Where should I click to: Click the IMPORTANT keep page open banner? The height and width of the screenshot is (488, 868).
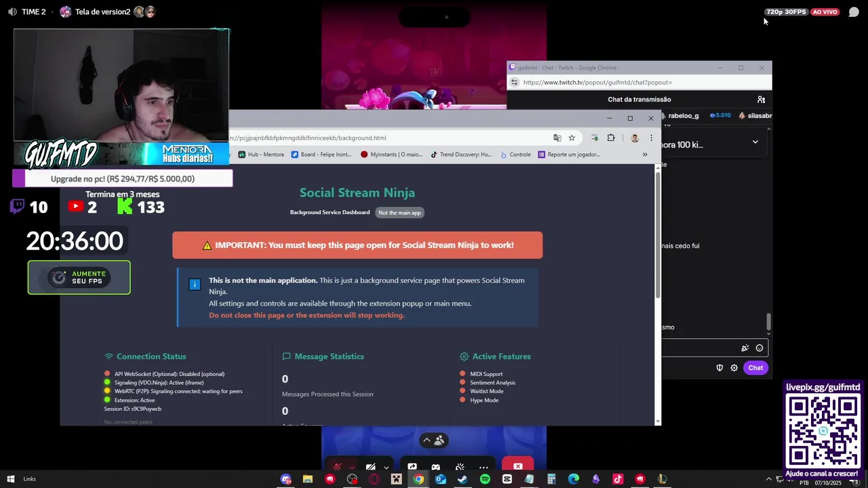(x=357, y=245)
